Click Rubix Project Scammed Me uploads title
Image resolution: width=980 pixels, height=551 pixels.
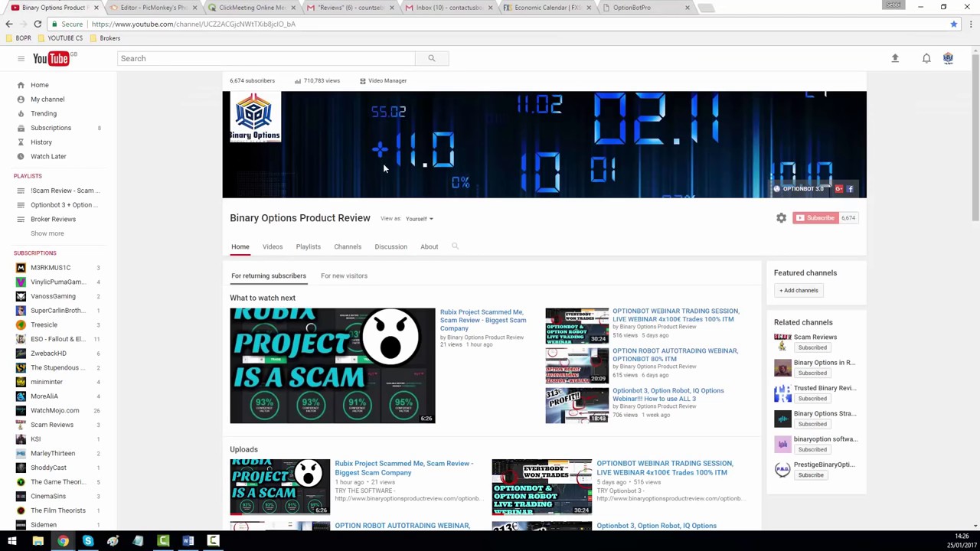click(x=403, y=468)
